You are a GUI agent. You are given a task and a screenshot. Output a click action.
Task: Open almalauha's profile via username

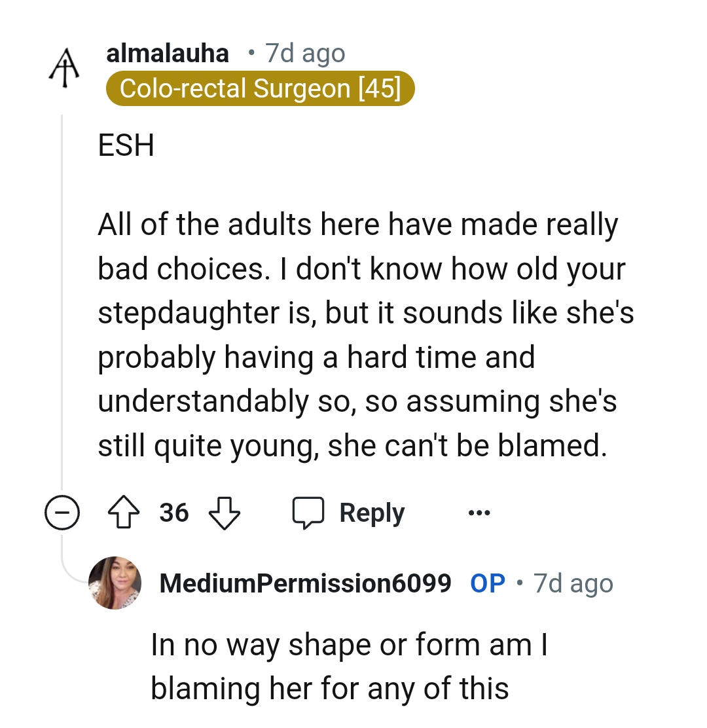(x=168, y=52)
